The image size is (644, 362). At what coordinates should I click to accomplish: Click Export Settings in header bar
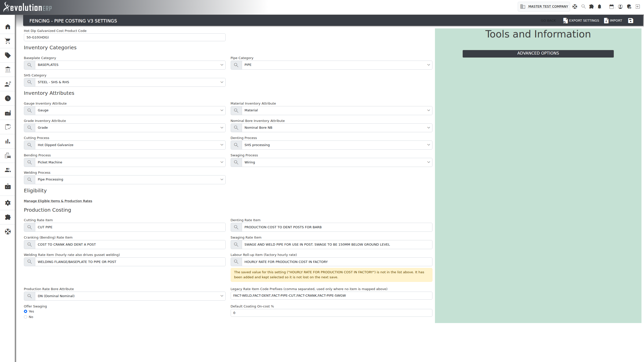click(x=581, y=21)
